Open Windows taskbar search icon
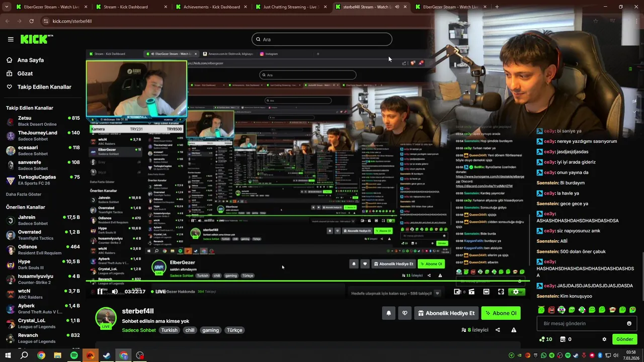Viewport: 644px width, 362px height. (24, 355)
